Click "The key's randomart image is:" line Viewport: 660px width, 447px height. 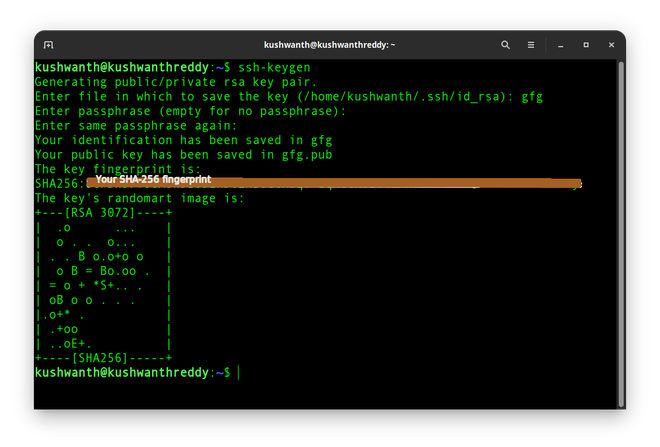(x=139, y=198)
